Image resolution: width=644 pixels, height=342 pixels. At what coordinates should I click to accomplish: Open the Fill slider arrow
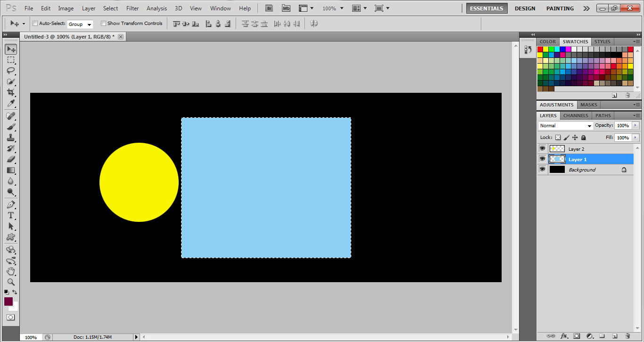636,138
